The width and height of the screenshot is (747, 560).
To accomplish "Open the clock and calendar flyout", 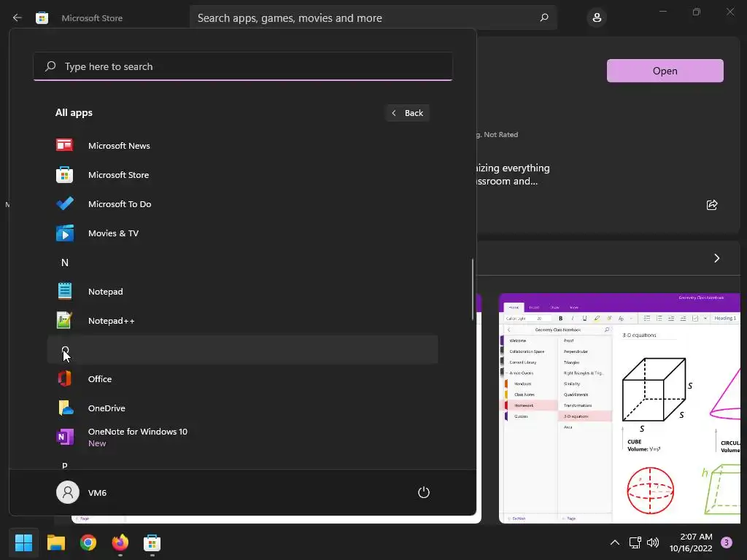I will pyautogui.click(x=692, y=542).
